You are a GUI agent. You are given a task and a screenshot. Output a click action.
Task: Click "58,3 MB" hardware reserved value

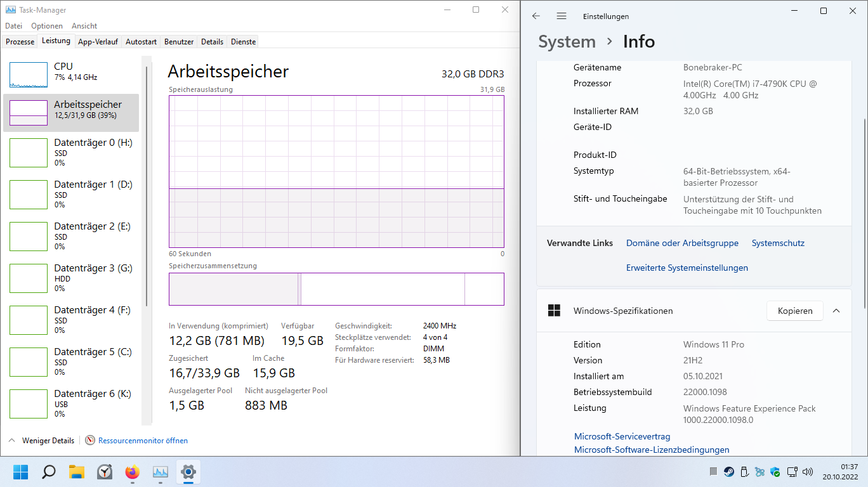coord(437,360)
